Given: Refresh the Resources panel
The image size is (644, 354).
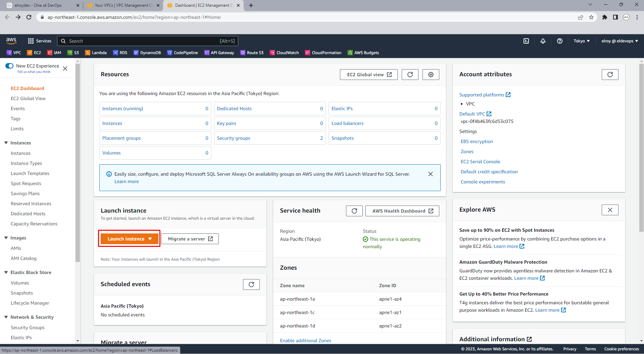Looking at the screenshot, I should point(410,75).
